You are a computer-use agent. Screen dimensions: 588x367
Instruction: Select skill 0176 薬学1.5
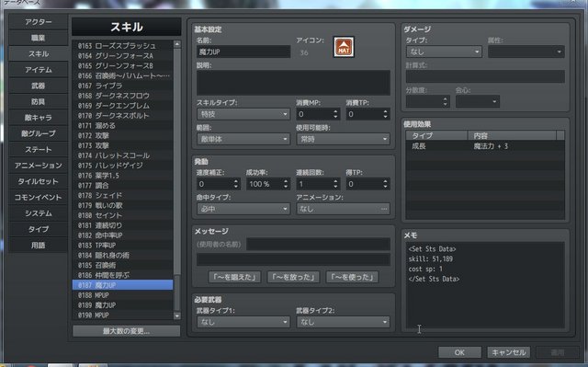tap(122, 176)
